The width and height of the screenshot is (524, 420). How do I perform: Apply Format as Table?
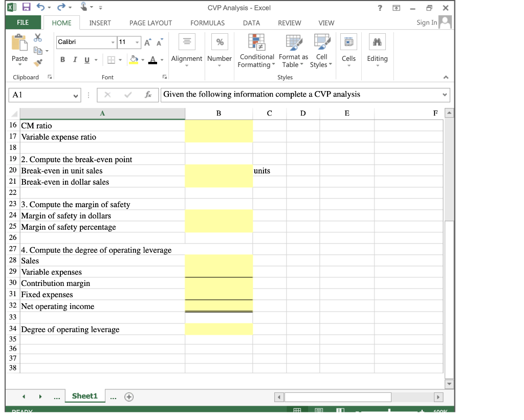(x=293, y=50)
